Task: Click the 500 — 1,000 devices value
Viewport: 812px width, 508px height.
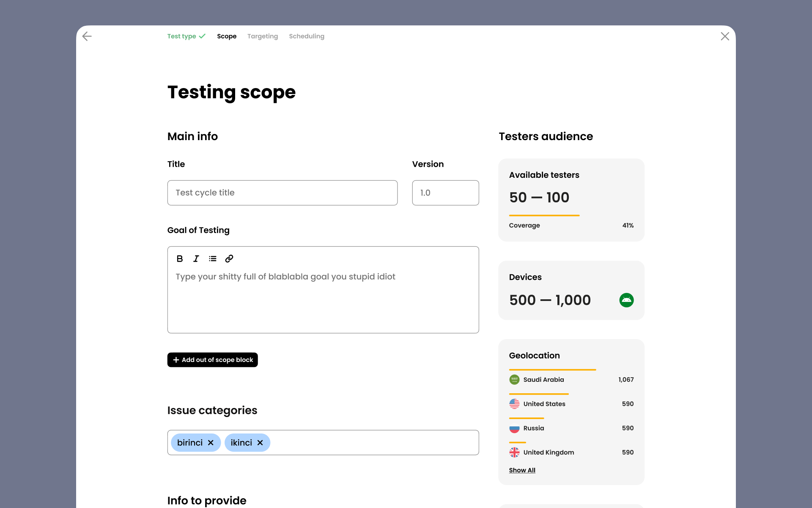Action: (x=550, y=300)
